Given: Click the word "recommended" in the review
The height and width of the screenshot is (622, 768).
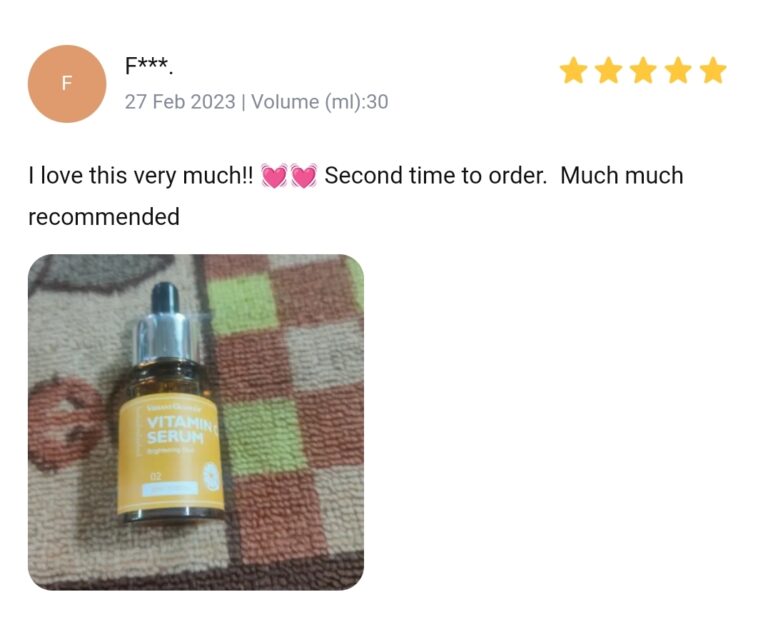Looking at the screenshot, I should pos(104,217).
